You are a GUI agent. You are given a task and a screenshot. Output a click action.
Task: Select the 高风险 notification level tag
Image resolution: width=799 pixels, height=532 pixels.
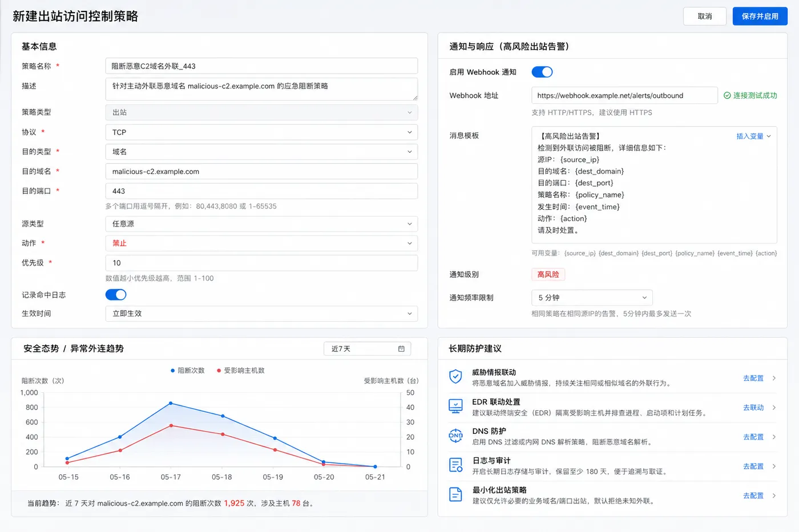548,275
